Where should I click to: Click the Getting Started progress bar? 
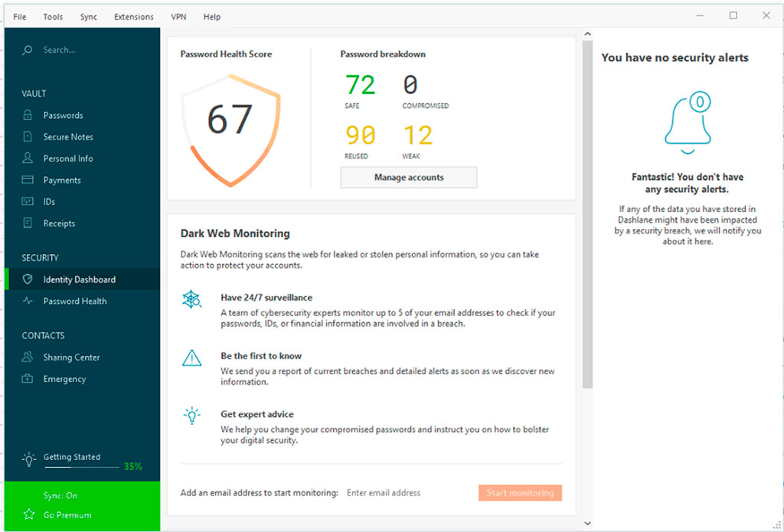click(81, 467)
